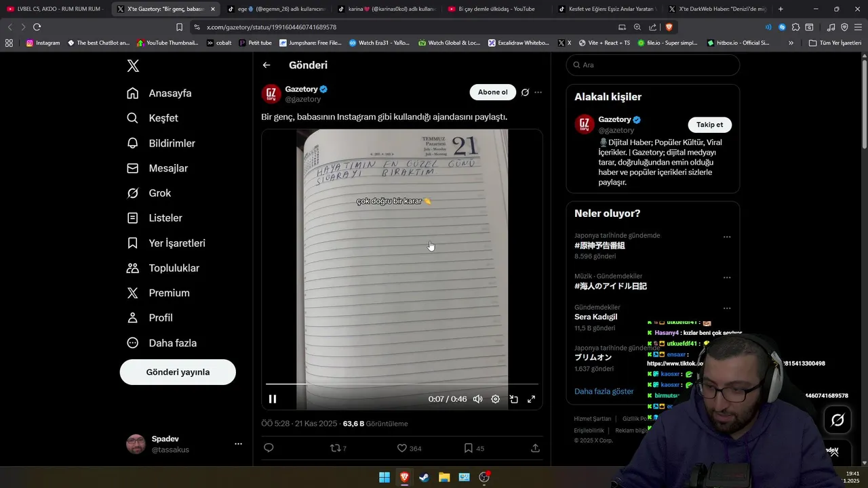Open more options for #海人のアイドル日記 trend

pos(727,278)
